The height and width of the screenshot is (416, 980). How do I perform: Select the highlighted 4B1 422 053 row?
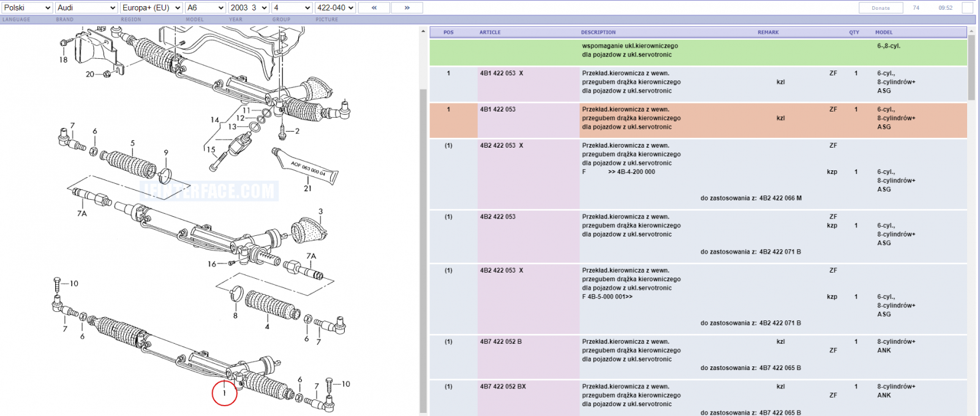tap(698, 120)
